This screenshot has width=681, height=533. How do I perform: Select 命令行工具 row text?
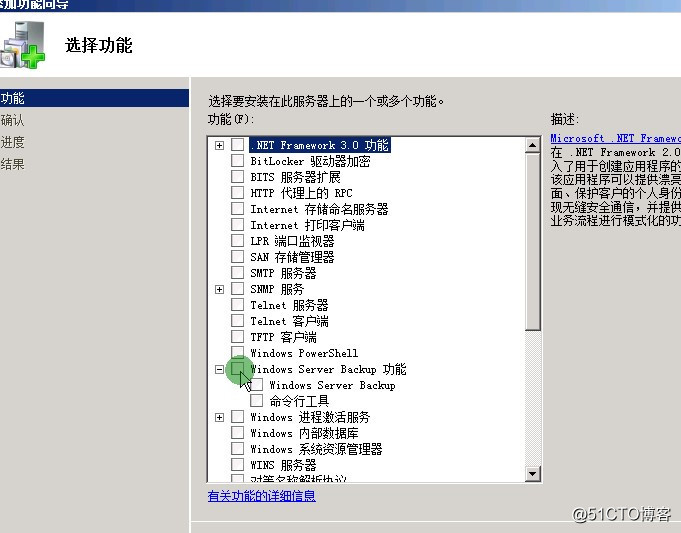(x=299, y=401)
